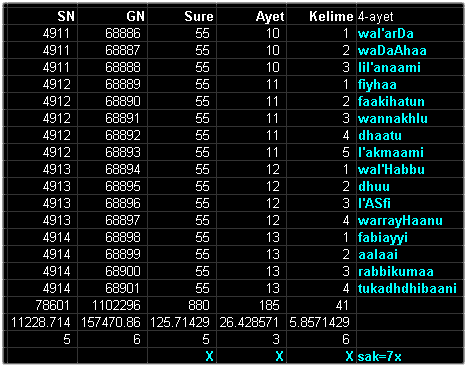
Task: Click the value 26.428571
Action: click(x=249, y=322)
